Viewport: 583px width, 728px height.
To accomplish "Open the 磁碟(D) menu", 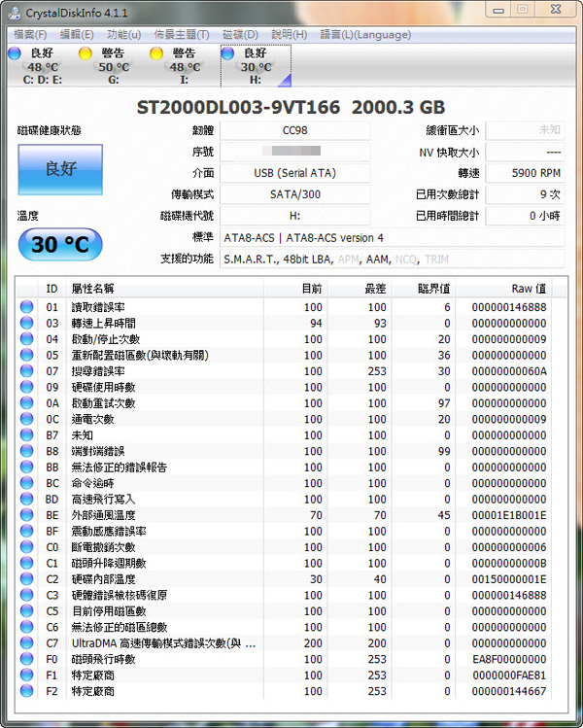I will pos(240,34).
